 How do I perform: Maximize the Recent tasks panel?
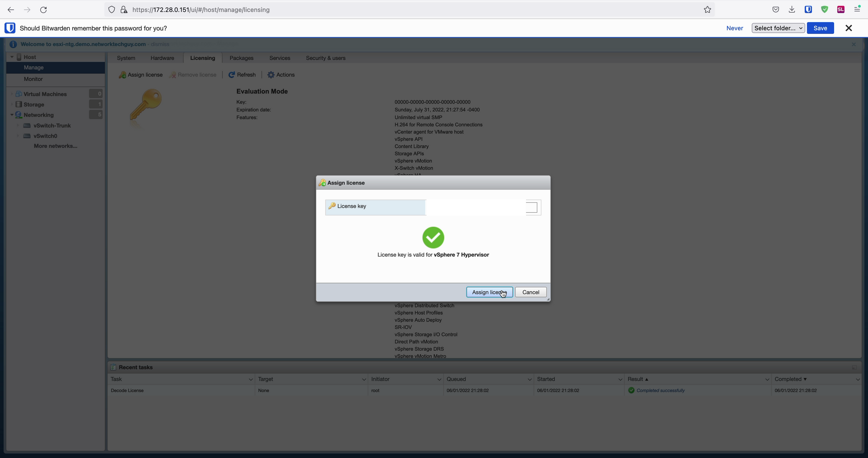854,367
